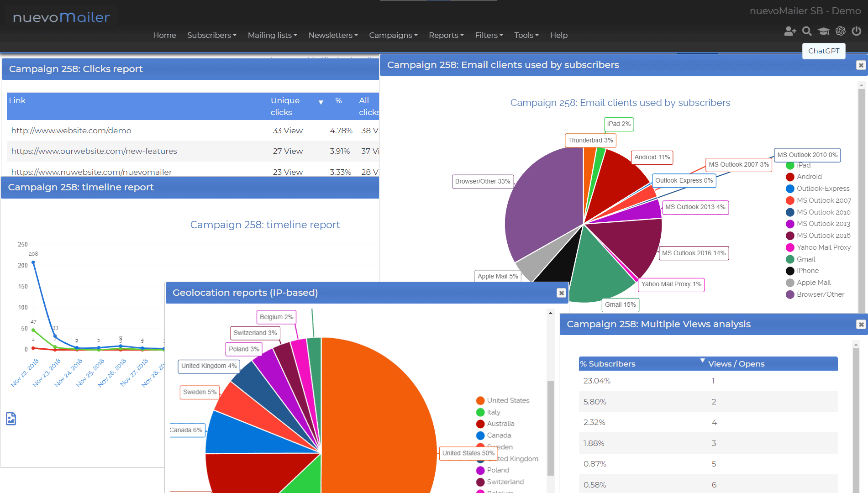868x493 pixels.
Task: Click the 23.04% subscribers cell
Action: (597, 381)
